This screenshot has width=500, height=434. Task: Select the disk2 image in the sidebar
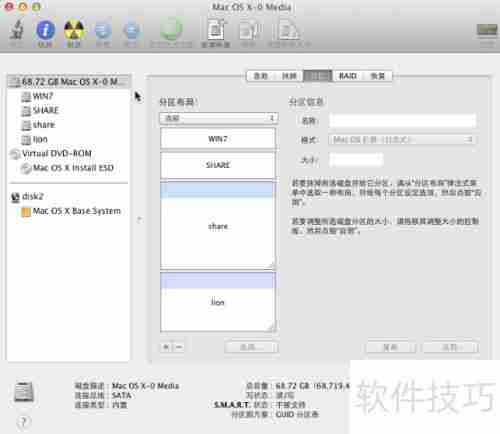pos(33,196)
